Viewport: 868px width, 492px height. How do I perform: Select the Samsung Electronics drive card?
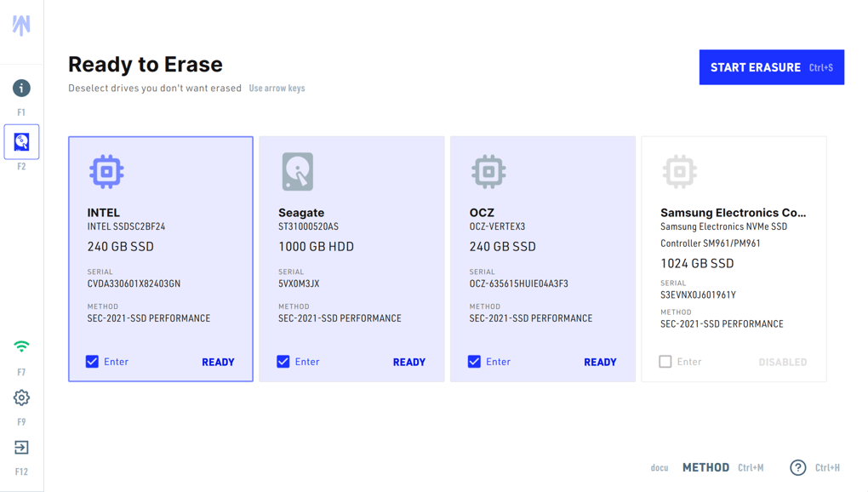[x=734, y=259]
